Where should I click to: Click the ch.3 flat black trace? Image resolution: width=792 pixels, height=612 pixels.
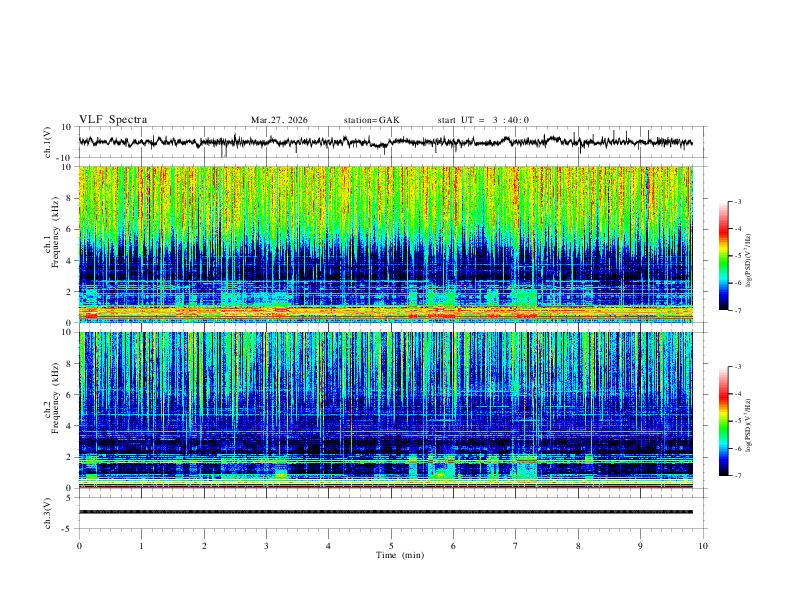[x=385, y=512]
